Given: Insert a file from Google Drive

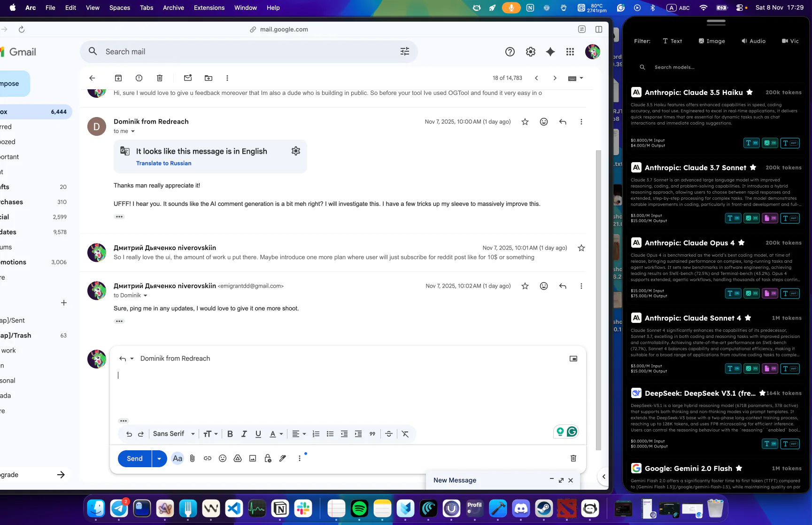Looking at the screenshot, I should point(237,458).
